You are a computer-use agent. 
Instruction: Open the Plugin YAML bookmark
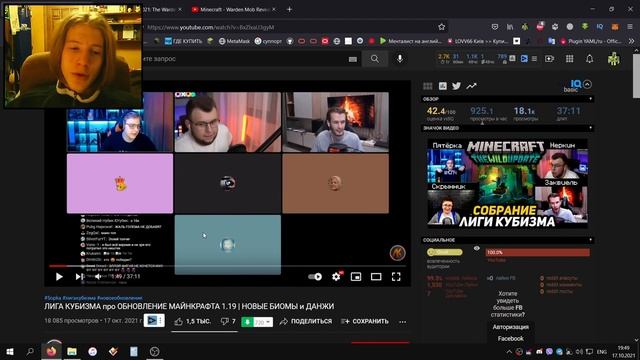pos(591,41)
